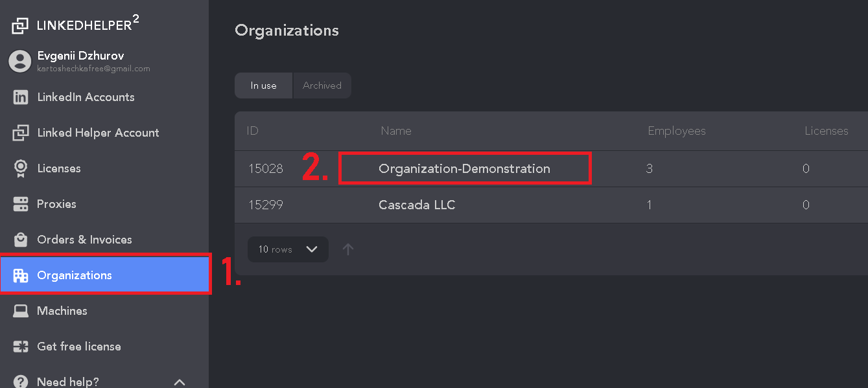Screen dimensions: 868x388
Task: Click the Need help question mark icon
Action: [x=21, y=382]
